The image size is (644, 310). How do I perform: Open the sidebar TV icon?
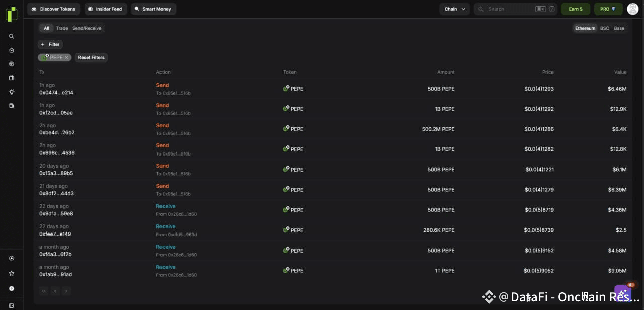(x=12, y=78)
